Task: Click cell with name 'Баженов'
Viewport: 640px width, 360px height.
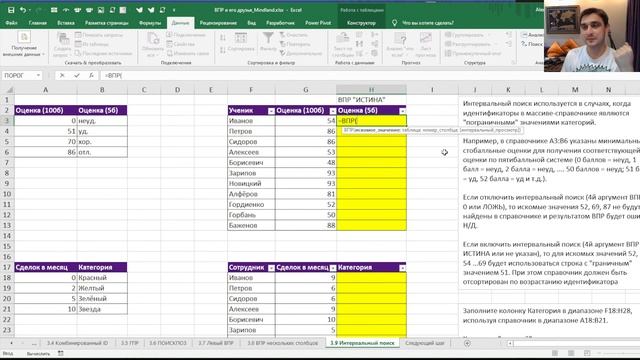Action: tap(251, 225)
